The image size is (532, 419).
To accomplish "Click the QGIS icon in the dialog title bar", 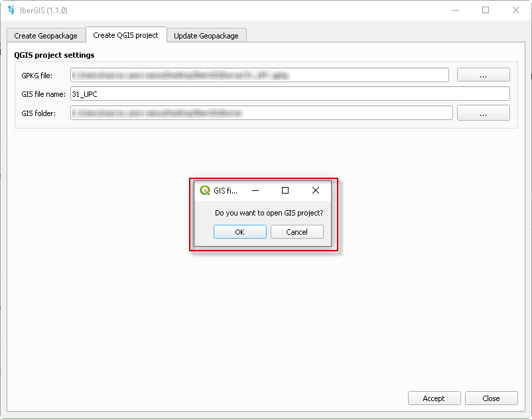I will click(205, 190).
